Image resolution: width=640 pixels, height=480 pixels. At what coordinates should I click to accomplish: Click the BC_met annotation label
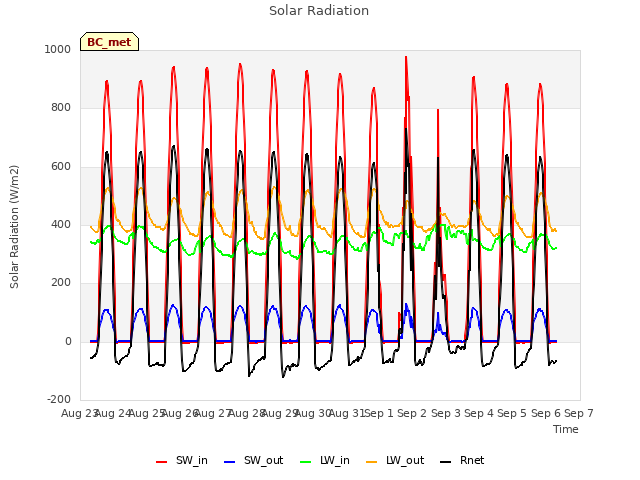point(109,42)
